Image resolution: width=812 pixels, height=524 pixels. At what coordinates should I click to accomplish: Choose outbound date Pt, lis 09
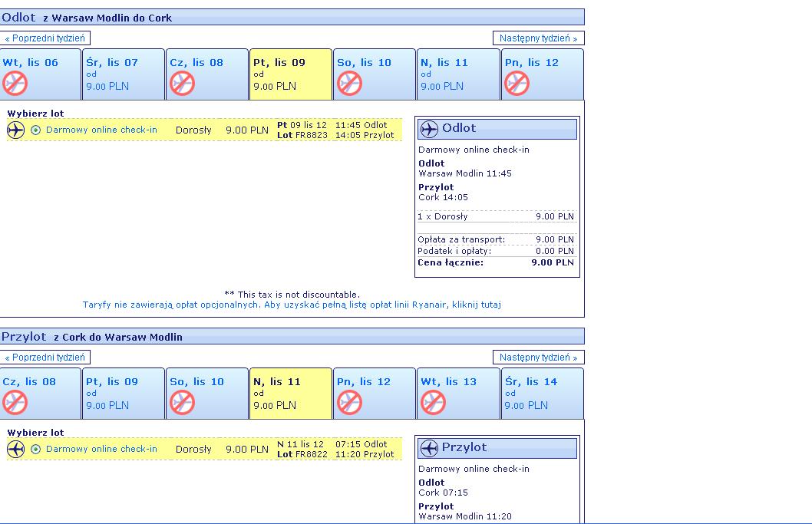pos(291,74)
